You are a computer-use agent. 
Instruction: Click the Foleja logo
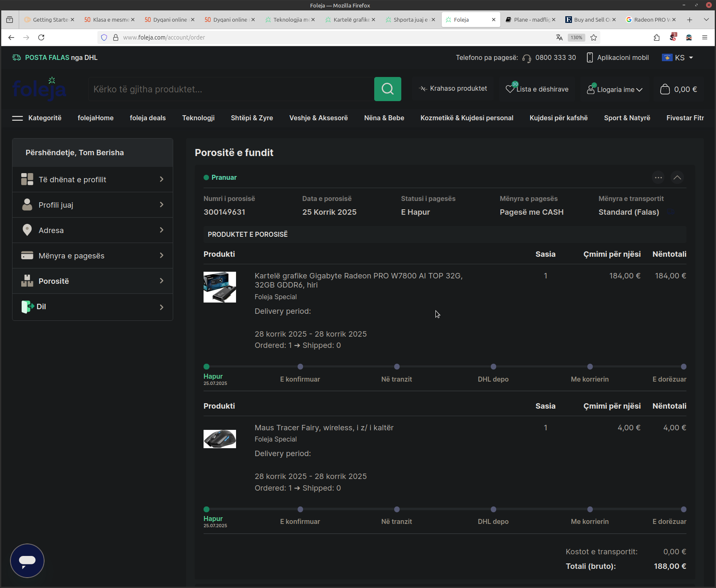pos(40,89)
